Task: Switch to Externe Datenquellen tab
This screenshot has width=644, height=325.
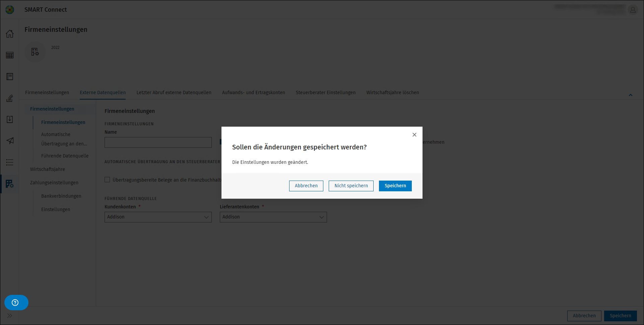Action: click(103, 93)
